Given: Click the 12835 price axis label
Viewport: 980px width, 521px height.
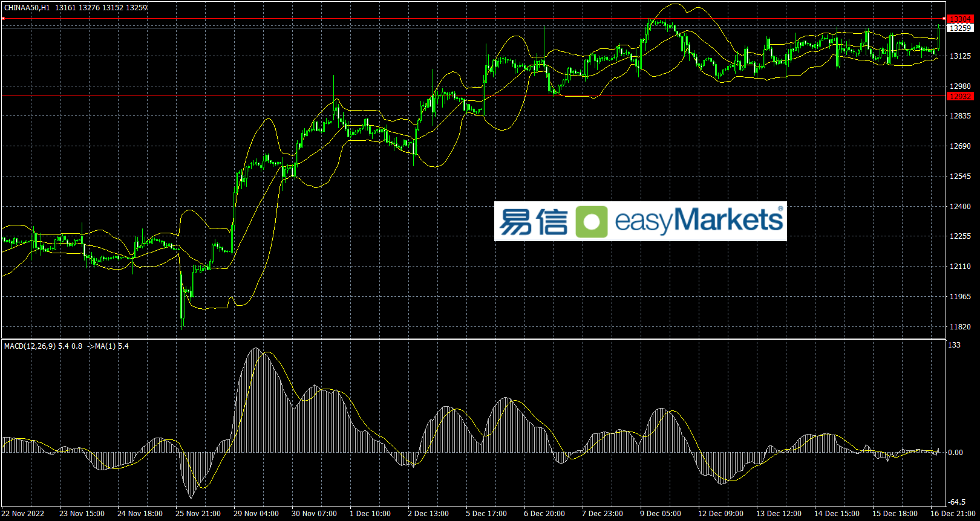Looking at the screenshot, I should 960,116.
